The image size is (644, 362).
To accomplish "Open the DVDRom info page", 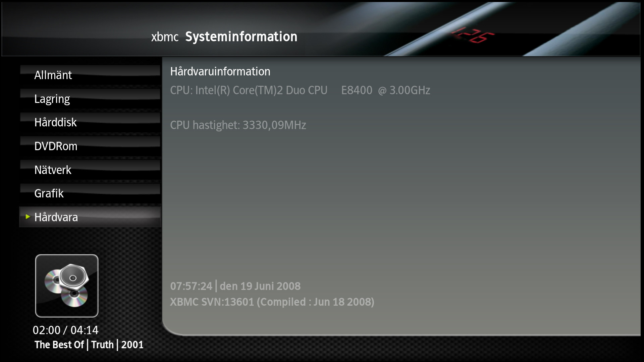I will (90, 146).
